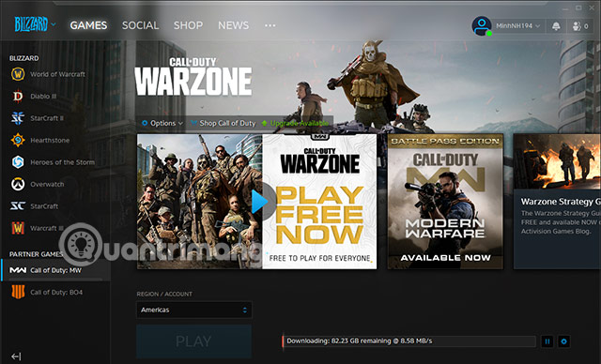Open the Overwatch text entry
The width and height of the screenshot is (601, 364).
[47, 184]
